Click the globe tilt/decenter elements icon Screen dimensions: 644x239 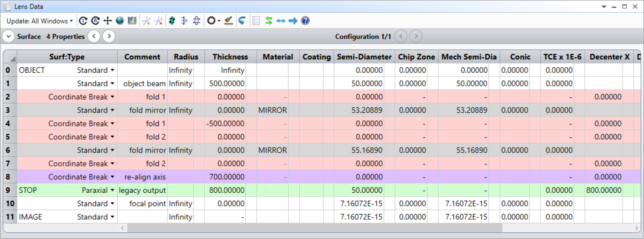(120, 21)
